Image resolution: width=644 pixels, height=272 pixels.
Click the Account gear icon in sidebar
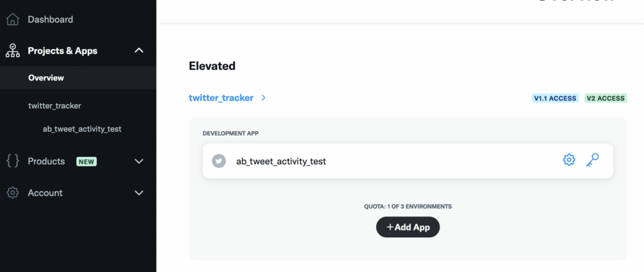coord(13,193)
